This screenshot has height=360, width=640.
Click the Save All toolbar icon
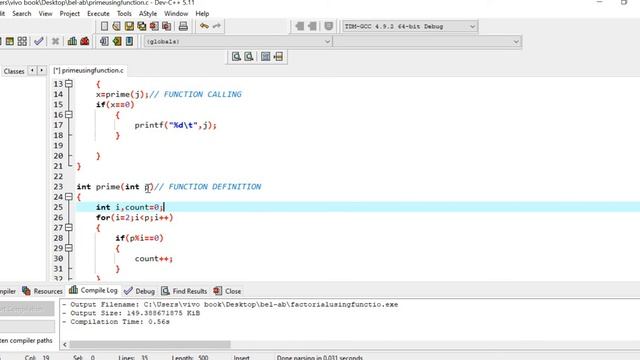pyautogui.click(x=142, y=27)
